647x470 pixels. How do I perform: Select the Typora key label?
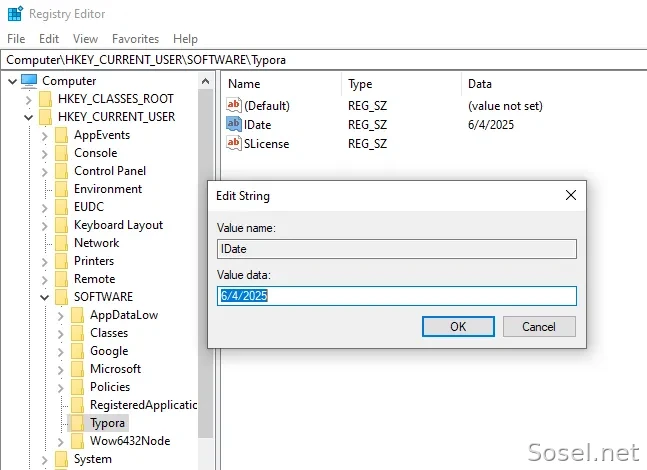pyautogui.click(x=107, y=423)
